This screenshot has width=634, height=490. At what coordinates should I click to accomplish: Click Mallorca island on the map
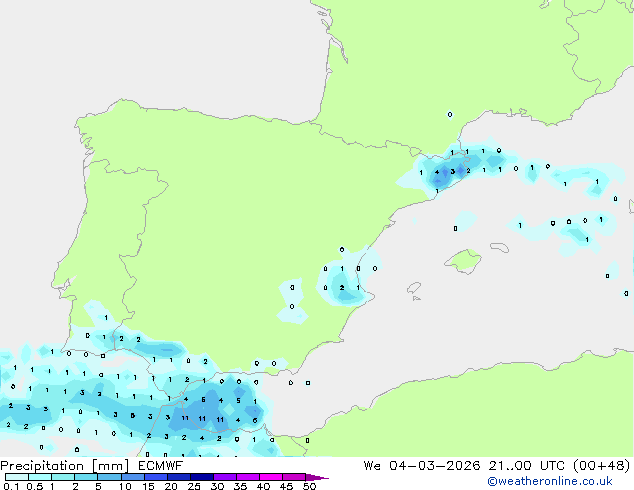(x=463, y=261)
